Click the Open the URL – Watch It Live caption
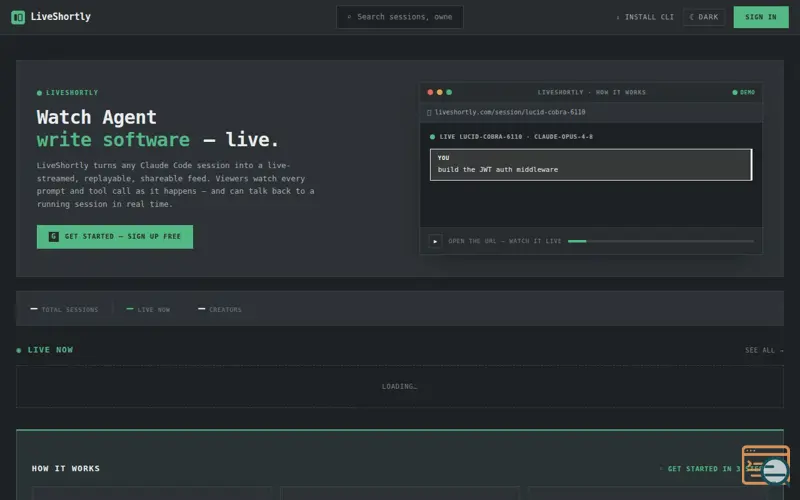 coord(505,241)
